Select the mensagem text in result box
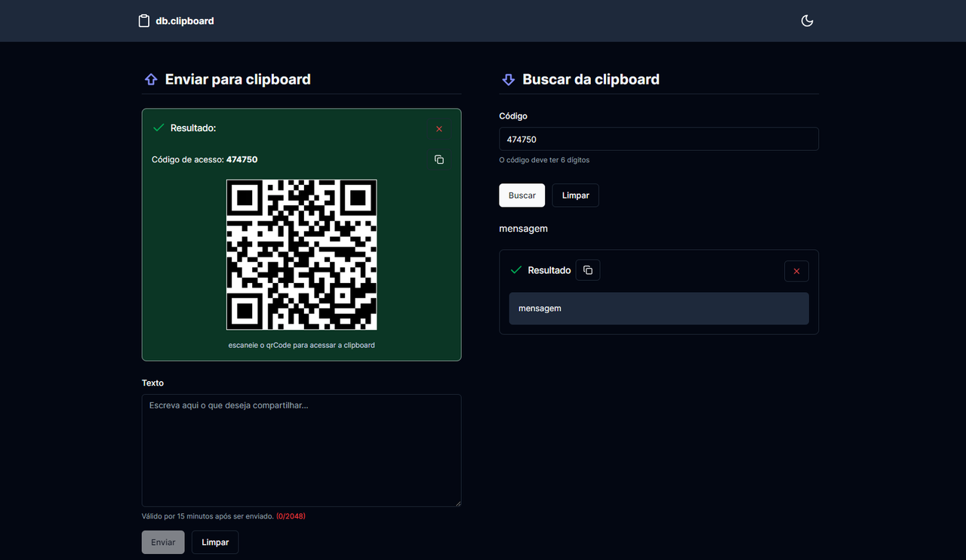Viewport: 966px width, 560px height. (x=540, y=309)
